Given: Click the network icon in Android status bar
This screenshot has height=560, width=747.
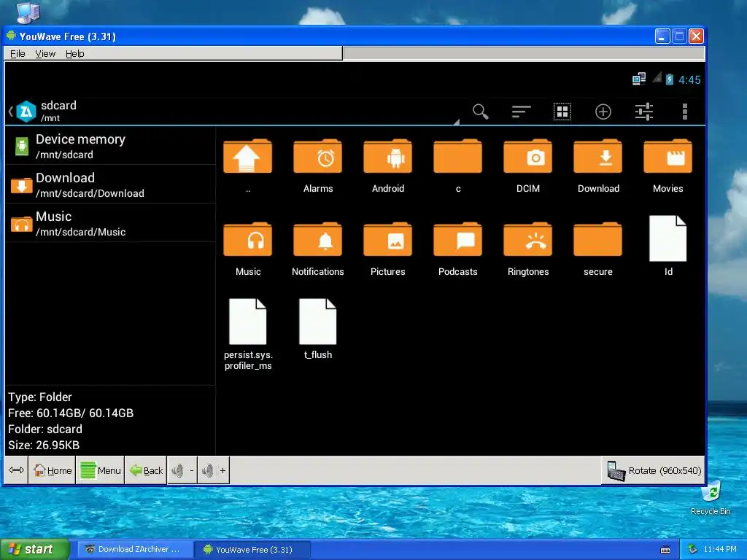Looking at the screenshot, I should [639, 79].
